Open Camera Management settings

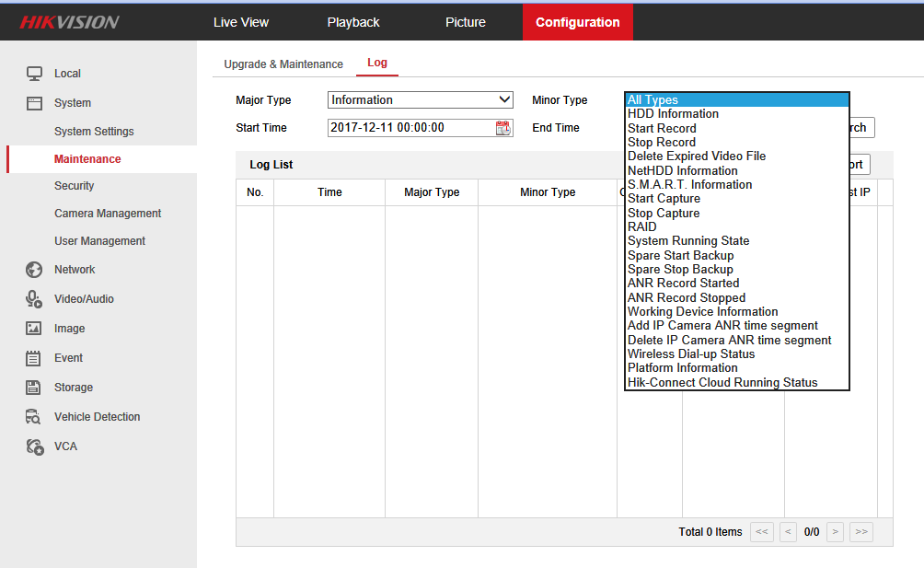[108, 214]
